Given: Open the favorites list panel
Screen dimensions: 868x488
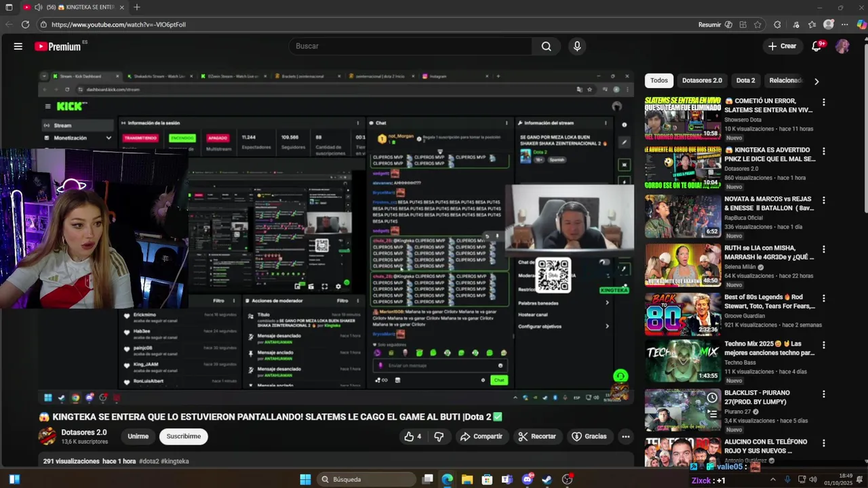Looking at the screenshot, I should 812,24.
